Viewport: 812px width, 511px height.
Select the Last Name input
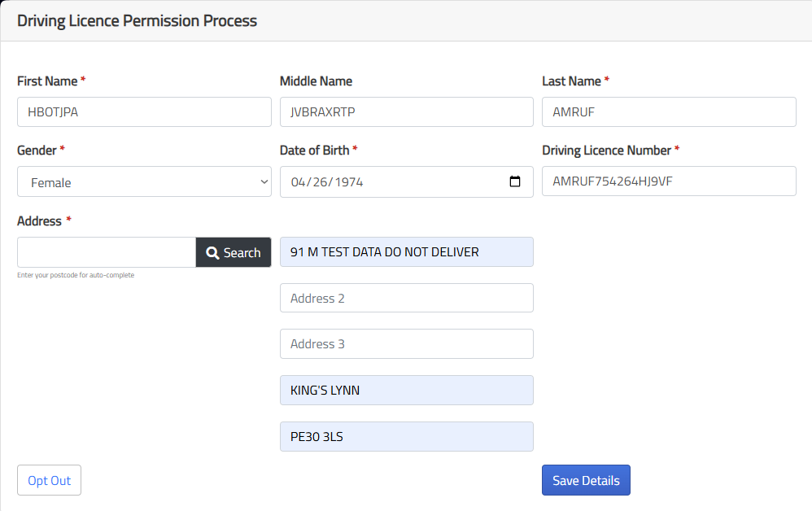[669, 112]
